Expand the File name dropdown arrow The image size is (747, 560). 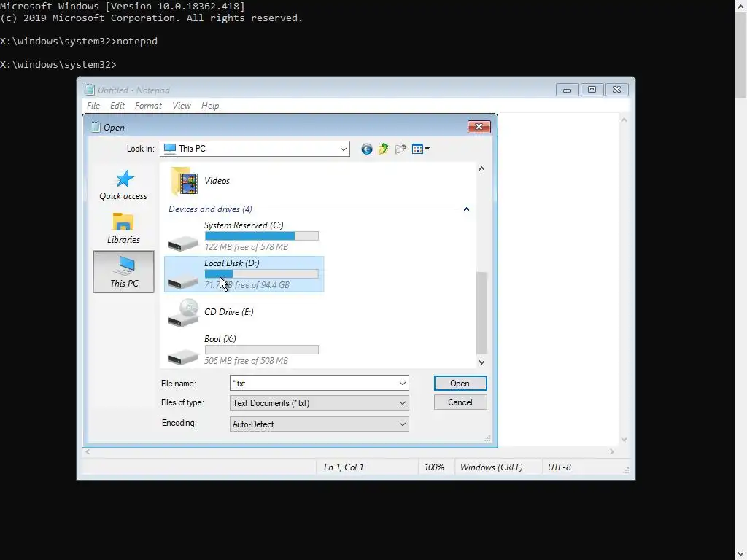coord(403,384)
